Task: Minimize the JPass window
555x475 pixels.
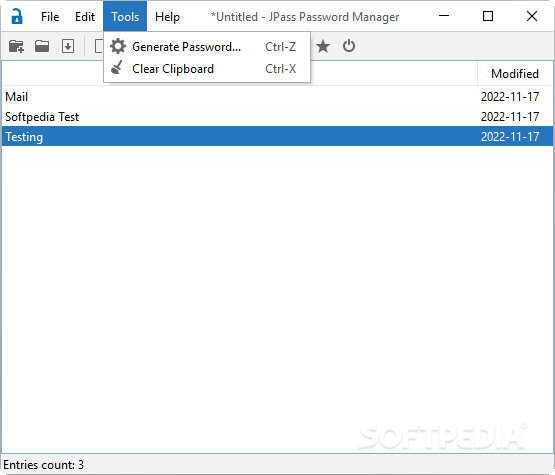Action: (444, 16)
